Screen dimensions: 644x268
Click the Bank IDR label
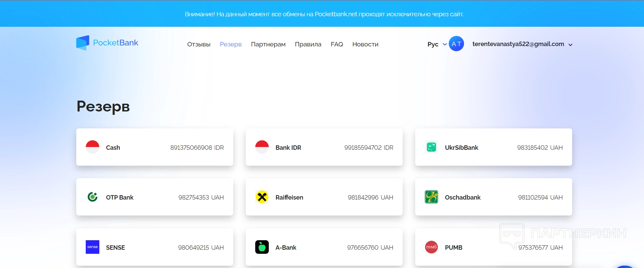coord(288,147)
